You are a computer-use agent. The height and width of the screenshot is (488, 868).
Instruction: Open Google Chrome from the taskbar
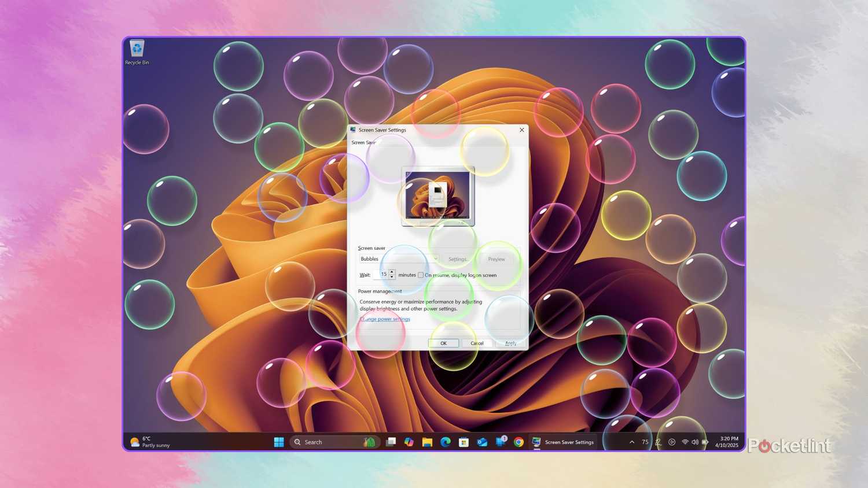(520, 442)
